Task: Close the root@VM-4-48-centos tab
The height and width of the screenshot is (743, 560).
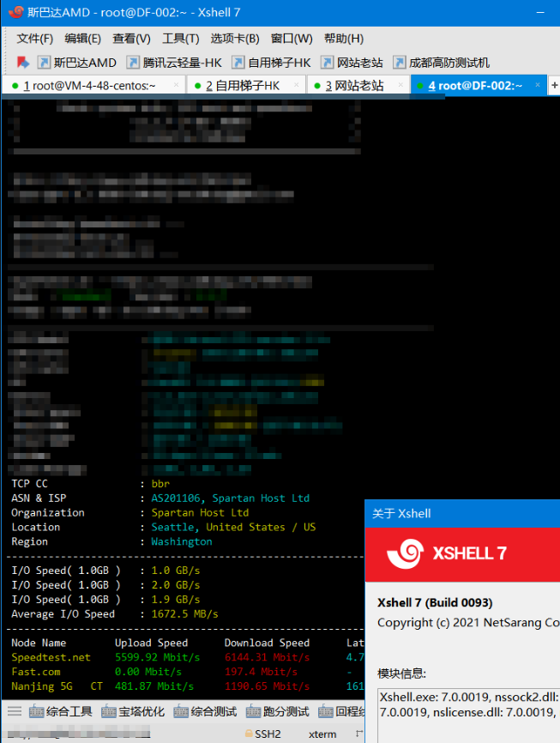Action: (177, 85)
